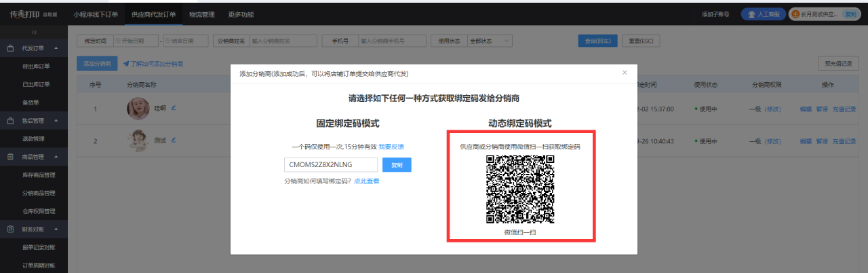The height and width of the screenshot is (273, 868).
Task: Open 待出库订单 in sidebar
Action: [36, 67]
